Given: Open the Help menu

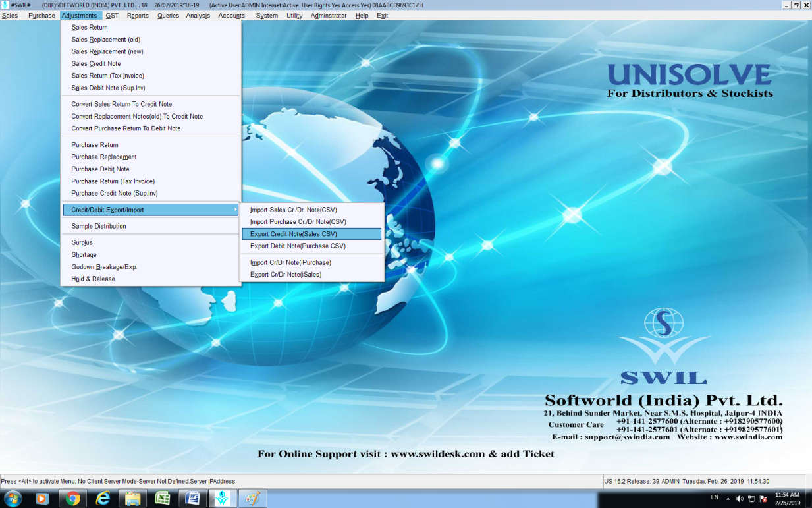Looking at the screenshot, I should tap(362, 16).
